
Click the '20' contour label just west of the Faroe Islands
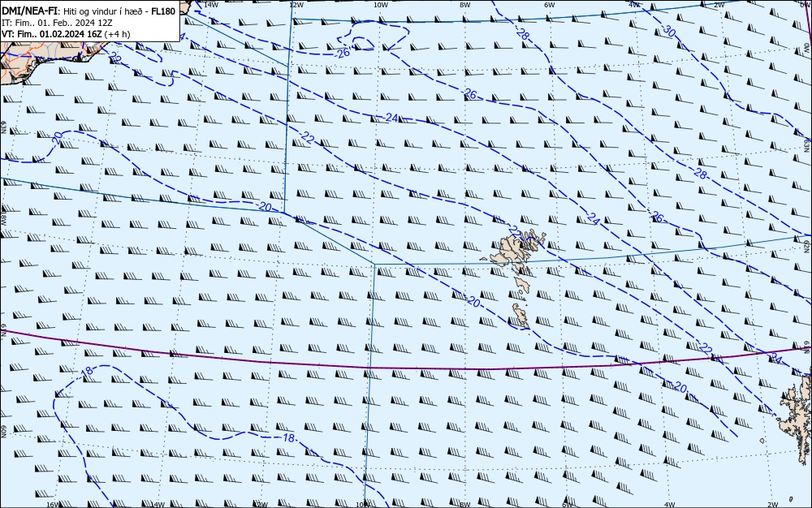pos(473,302)
